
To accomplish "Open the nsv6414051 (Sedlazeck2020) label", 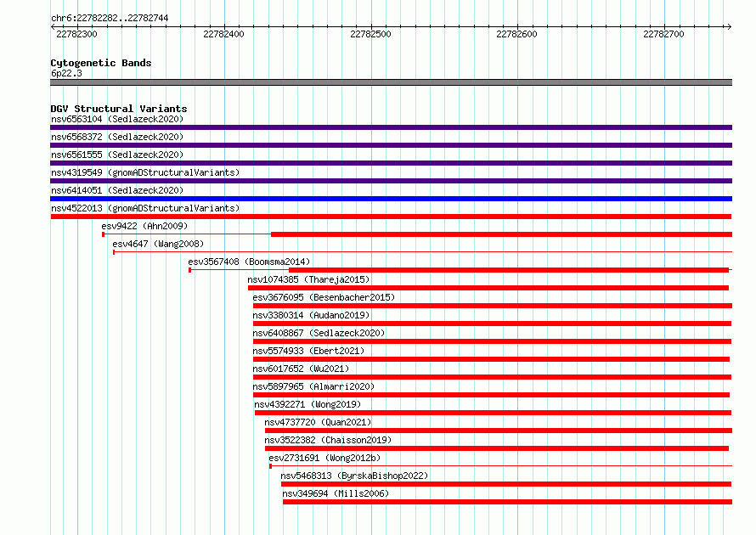I will click(117, 190).
